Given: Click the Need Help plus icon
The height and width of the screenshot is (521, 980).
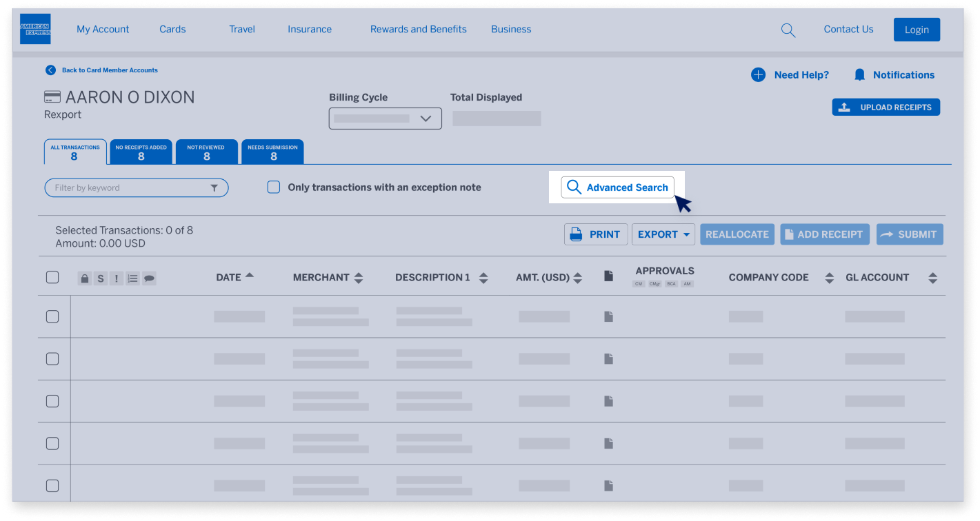Looking at the screenshot, I should point(758,74).
